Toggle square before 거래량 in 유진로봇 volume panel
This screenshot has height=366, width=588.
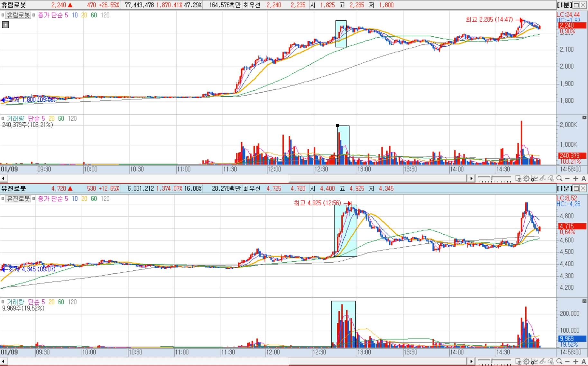3,302
